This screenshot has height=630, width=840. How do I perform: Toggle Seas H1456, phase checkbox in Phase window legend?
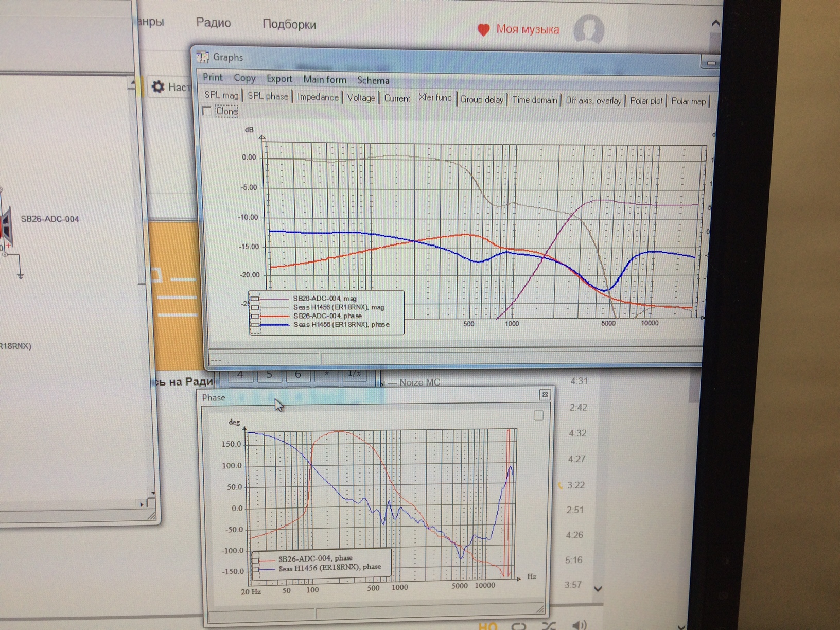(x=256, y=569)
